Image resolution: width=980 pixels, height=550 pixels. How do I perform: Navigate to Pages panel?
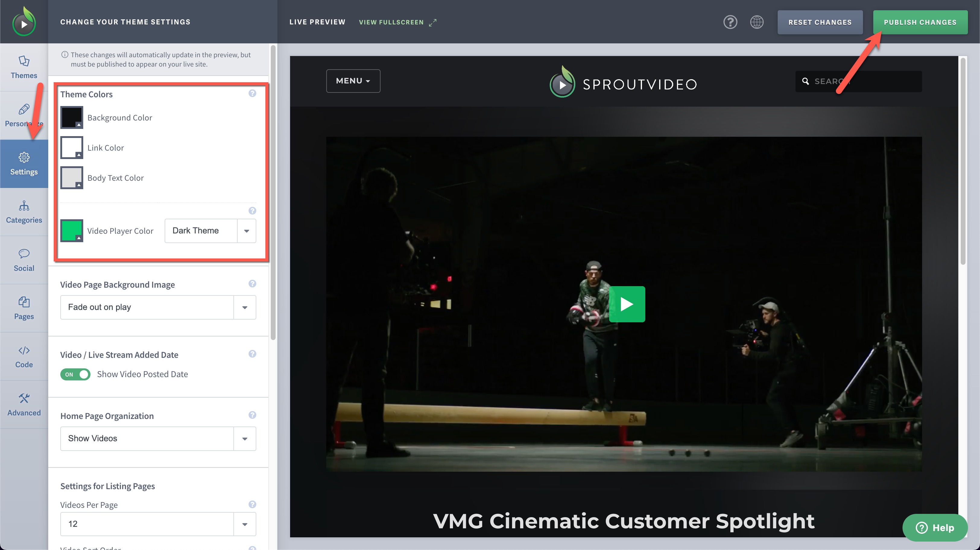(x=24, y=308)
